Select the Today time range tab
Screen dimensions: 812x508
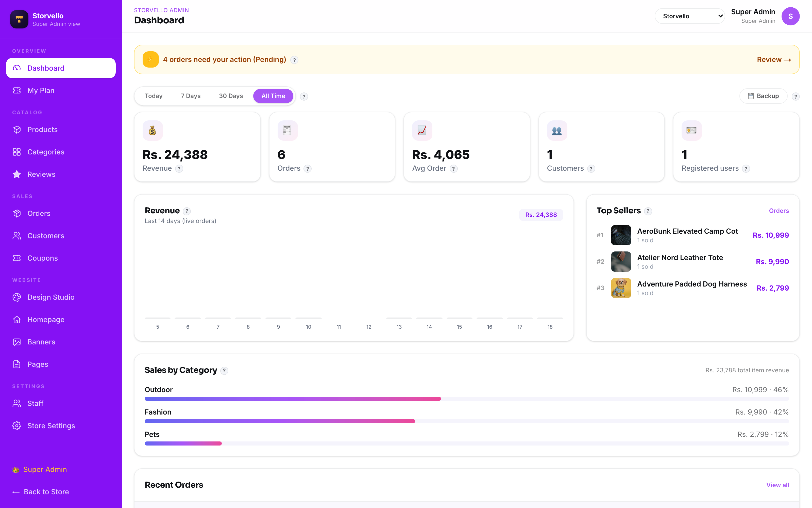pyautogui.click(x=153, y=96)
